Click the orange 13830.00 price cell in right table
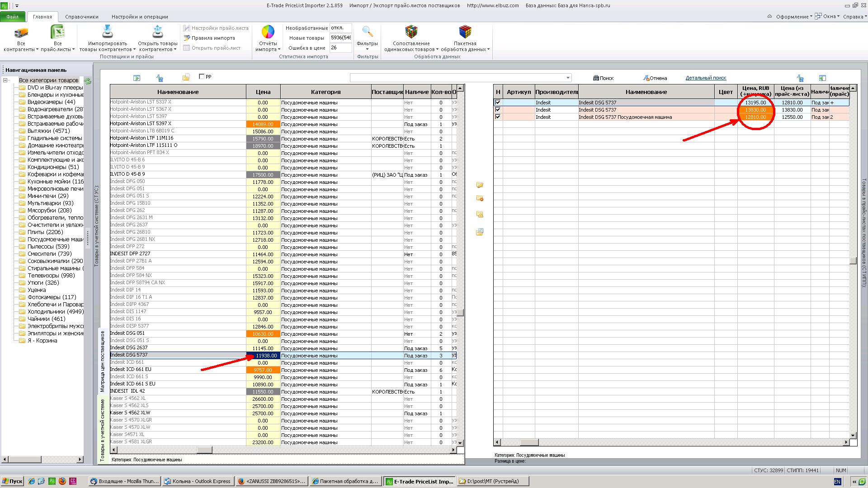This screenshot has width=868, height=488. tap(755, 110)
